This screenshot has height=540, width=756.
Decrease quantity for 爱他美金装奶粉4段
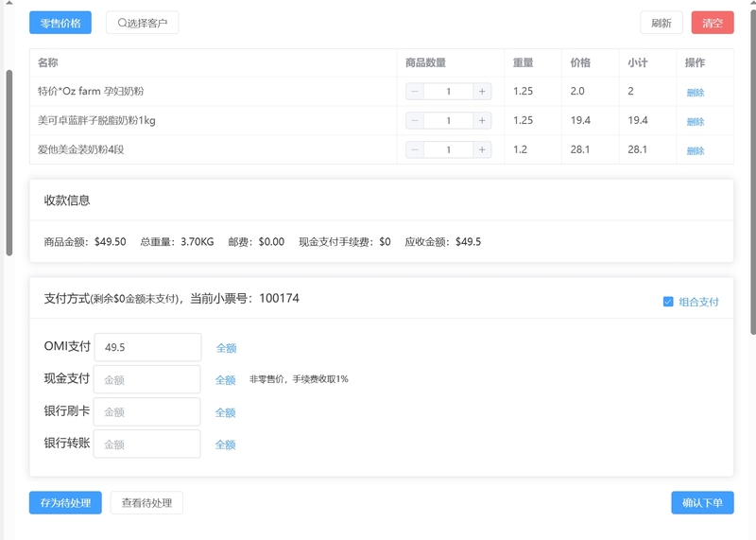(x=415, y=149)
